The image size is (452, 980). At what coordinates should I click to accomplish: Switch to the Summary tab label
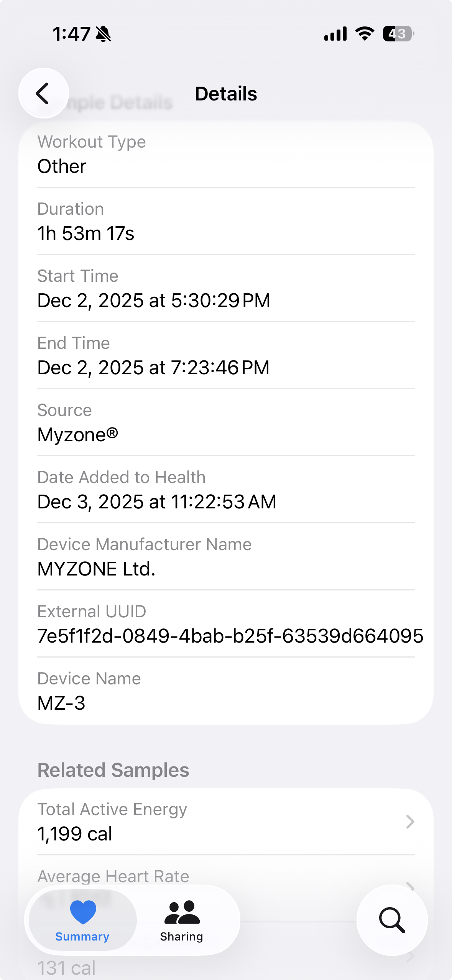(82, 937)
